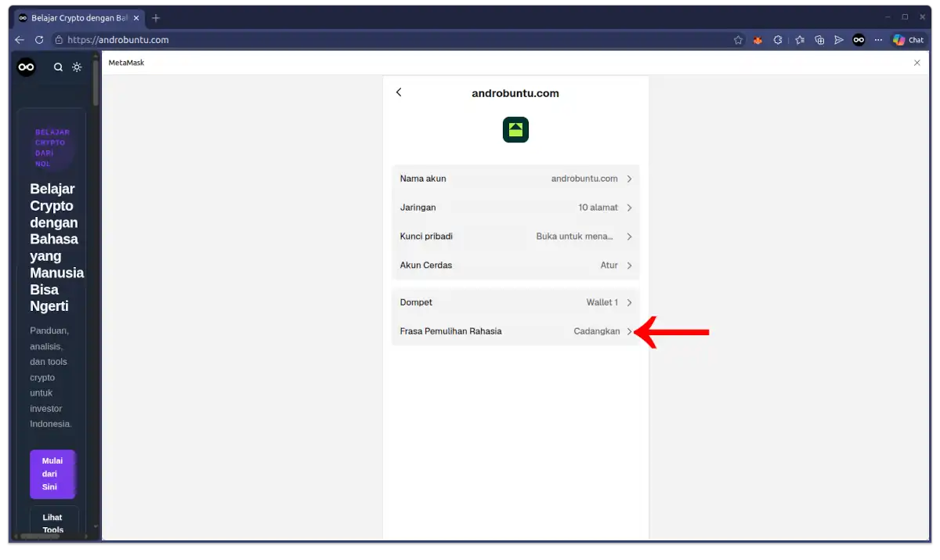Click the send/share arrow icon in toolbar
Screen dimensions: 940x560
[x=839, y=40]
